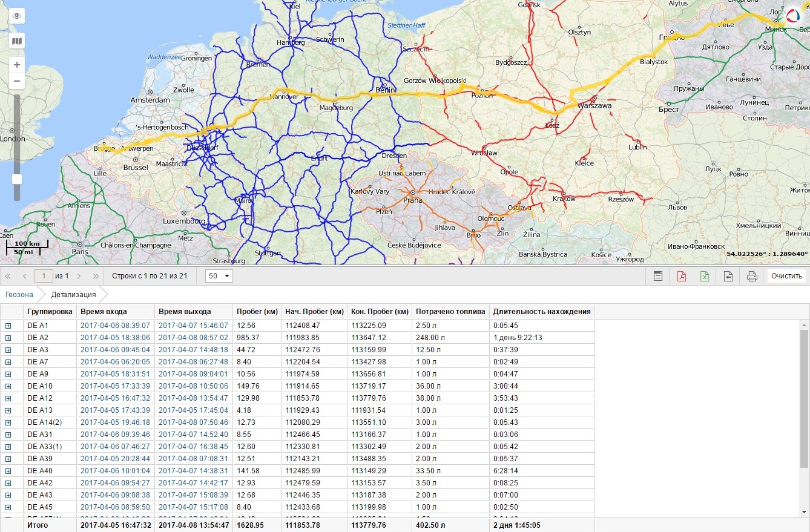Zoom out the map with minus button
This screenshot has height=532, width=810.
[17, 81]
